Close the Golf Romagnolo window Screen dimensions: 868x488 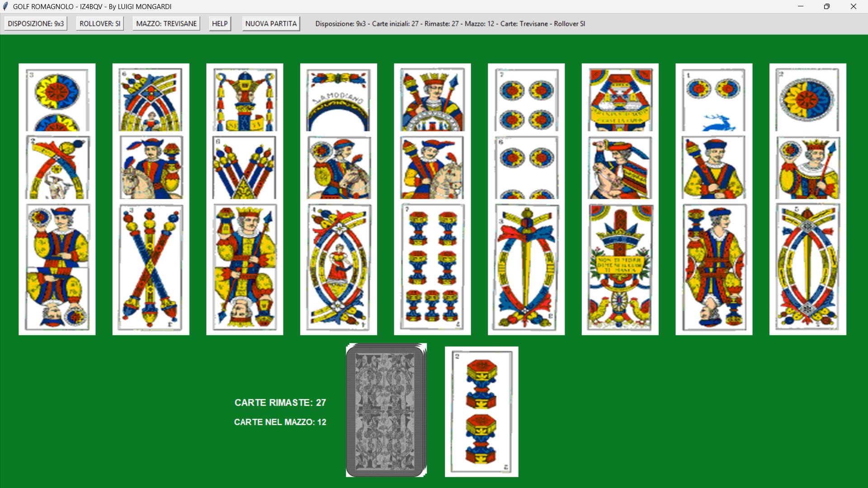[854, 6]
